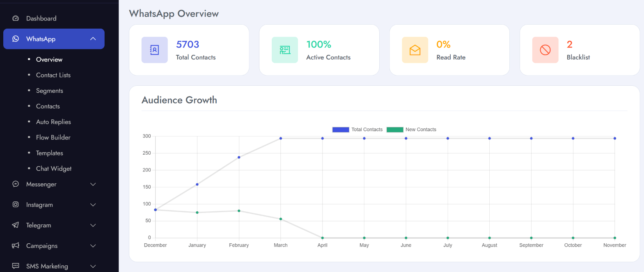Open Templates in sidebar
Screen dimensions: 644x272
click(x=50, y=153)
